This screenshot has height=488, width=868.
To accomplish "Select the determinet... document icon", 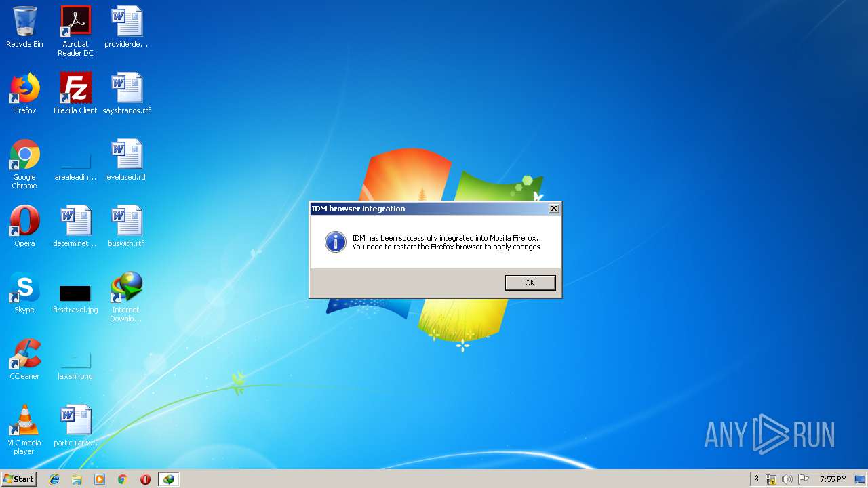I will tap(75, 227).
